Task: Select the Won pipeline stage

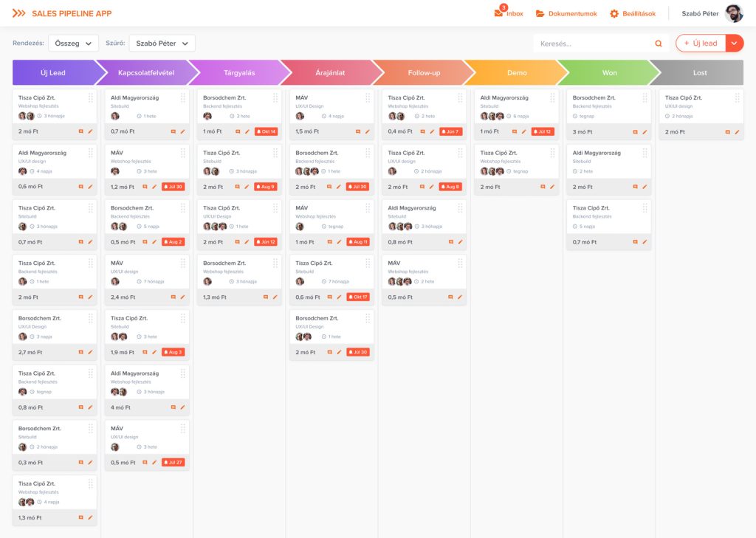Action: coord(610,73)
